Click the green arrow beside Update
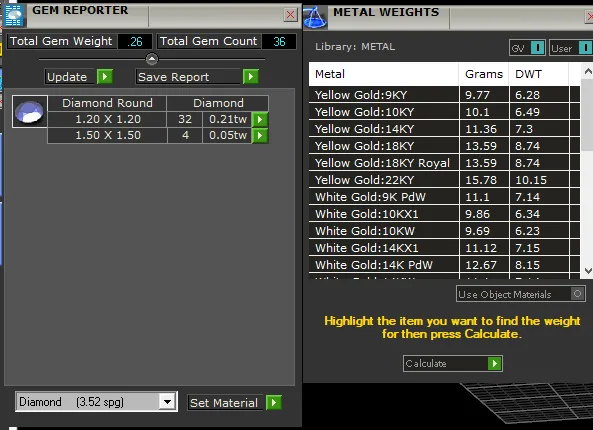The height and width of the screenshot is (430, 593). coord(105,77)
